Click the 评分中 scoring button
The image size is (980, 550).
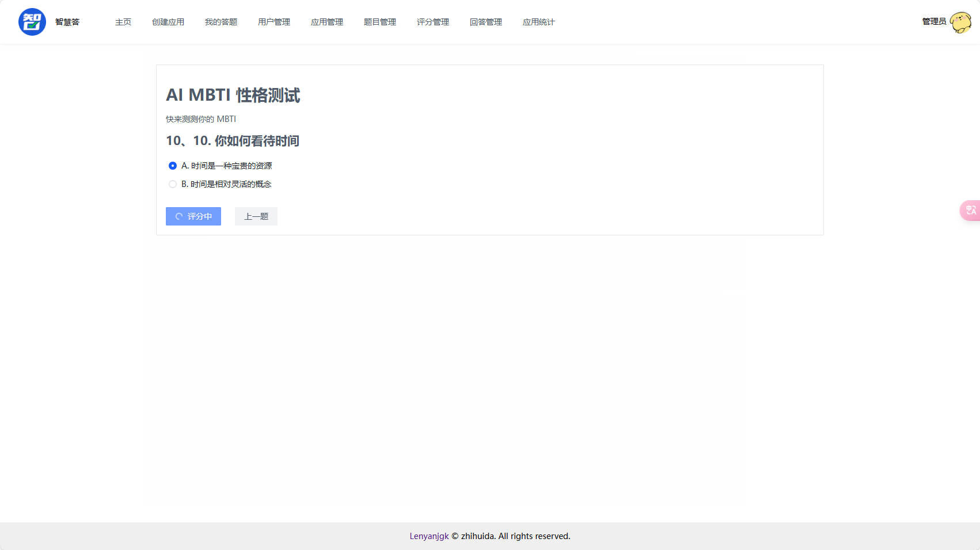pos(193,216)
